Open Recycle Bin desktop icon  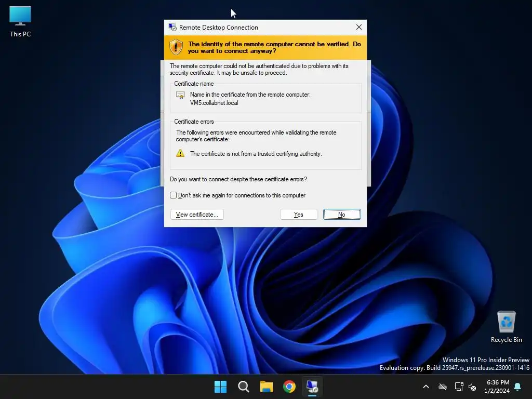(506, 327)
